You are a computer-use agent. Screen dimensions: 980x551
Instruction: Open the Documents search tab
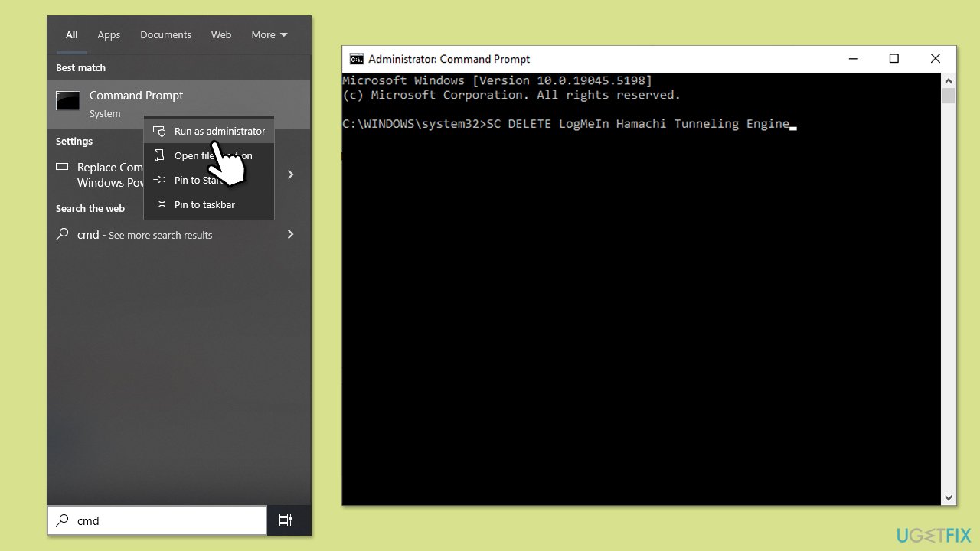coord(165,34)
